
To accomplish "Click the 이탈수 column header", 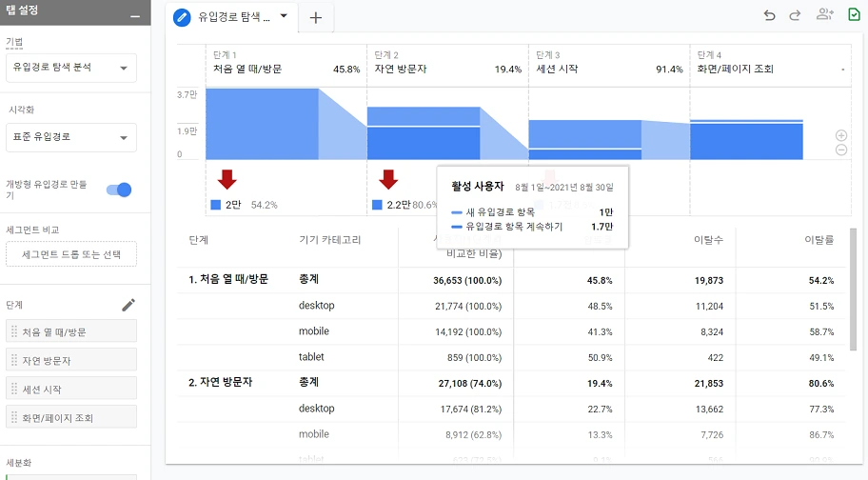I will tap(708, 240).
